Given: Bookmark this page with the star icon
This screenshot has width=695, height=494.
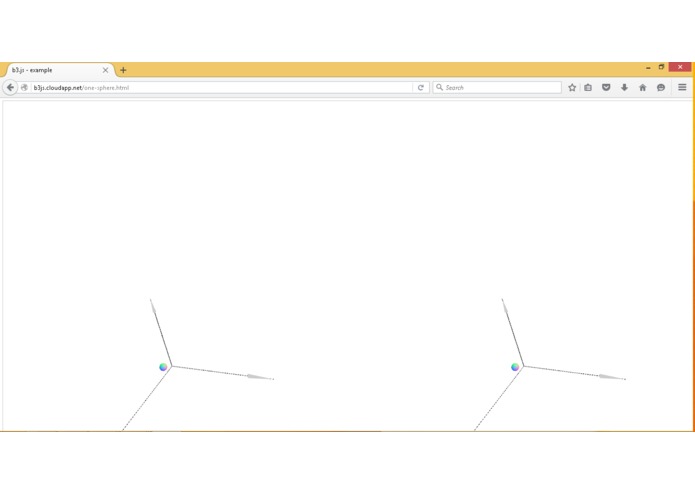Looking at the screenshot, I should [572, 88].
